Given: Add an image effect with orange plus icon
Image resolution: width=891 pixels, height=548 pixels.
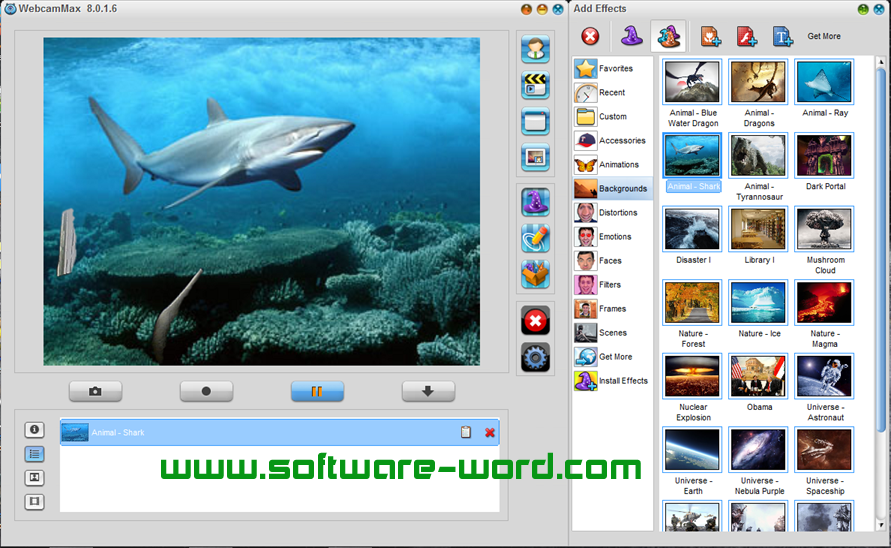Looking at the screenshot, I should coord(710,36).
